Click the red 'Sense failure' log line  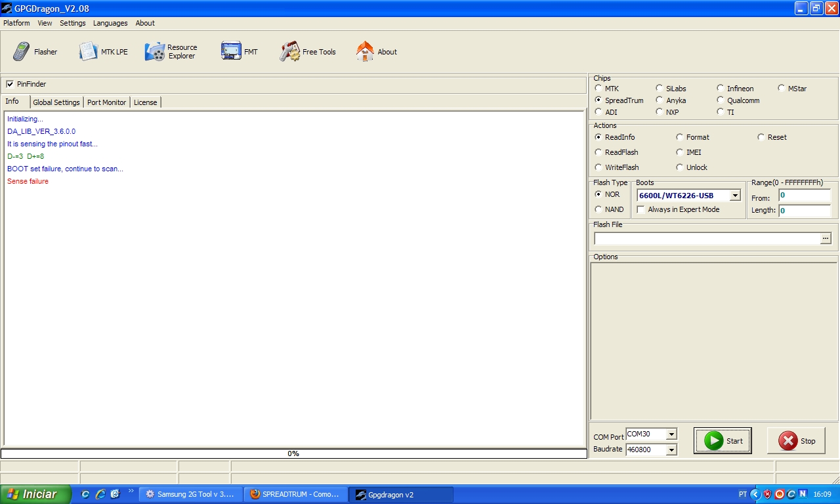[x=28, y=181]
